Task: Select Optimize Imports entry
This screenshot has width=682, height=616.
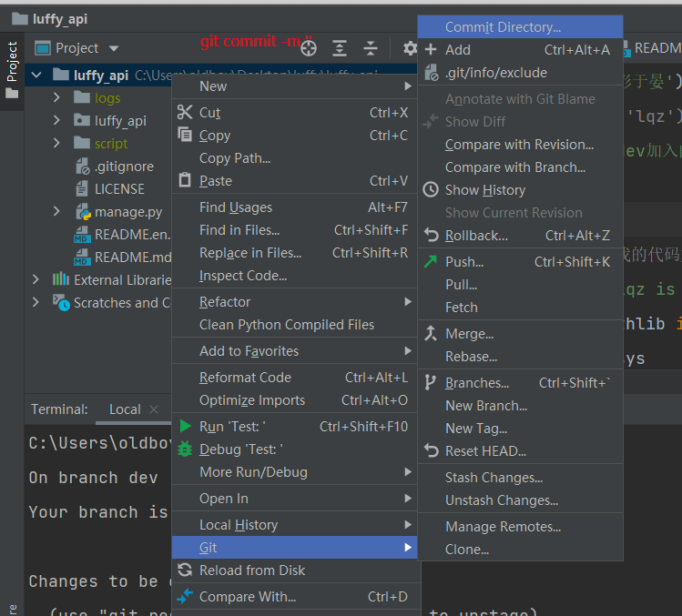Action: tap(294, 400)
